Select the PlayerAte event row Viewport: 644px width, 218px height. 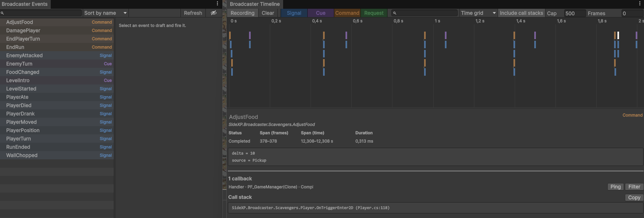[x=57, y=97]
